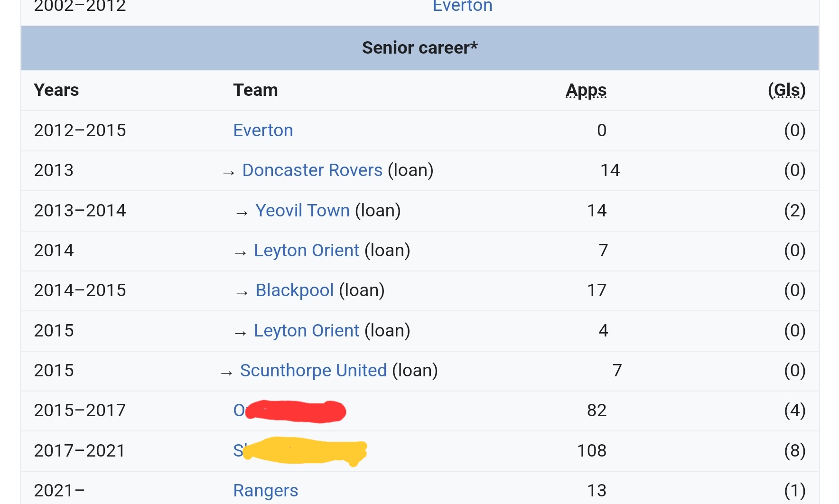Click the Years column header
Screen dimensions: 839x504
[56, 90]
